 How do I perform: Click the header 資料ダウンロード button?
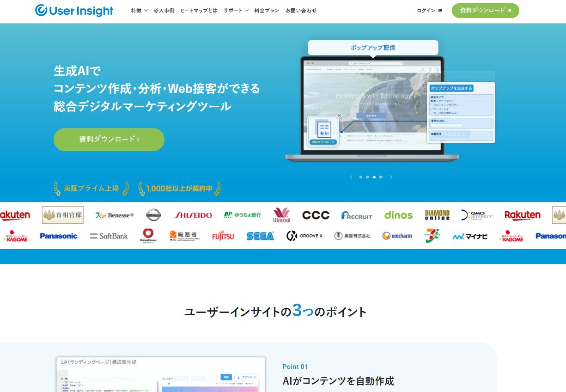[x=486, y=11]
